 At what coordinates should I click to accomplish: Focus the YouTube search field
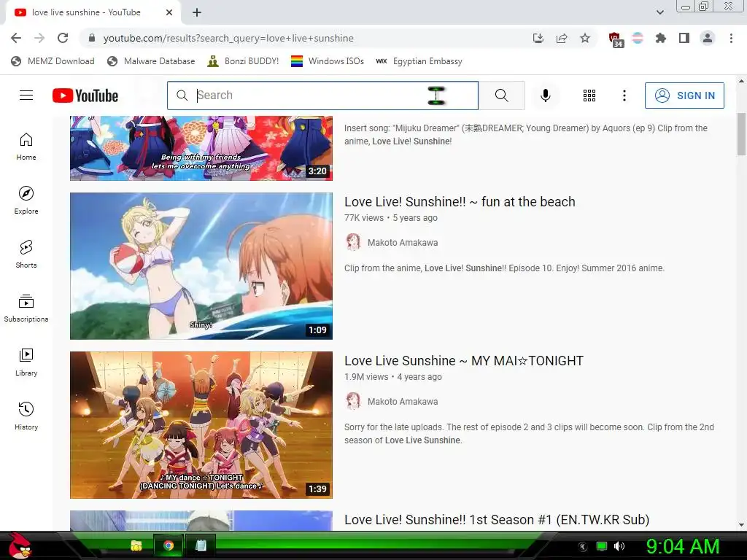[322, 96]
